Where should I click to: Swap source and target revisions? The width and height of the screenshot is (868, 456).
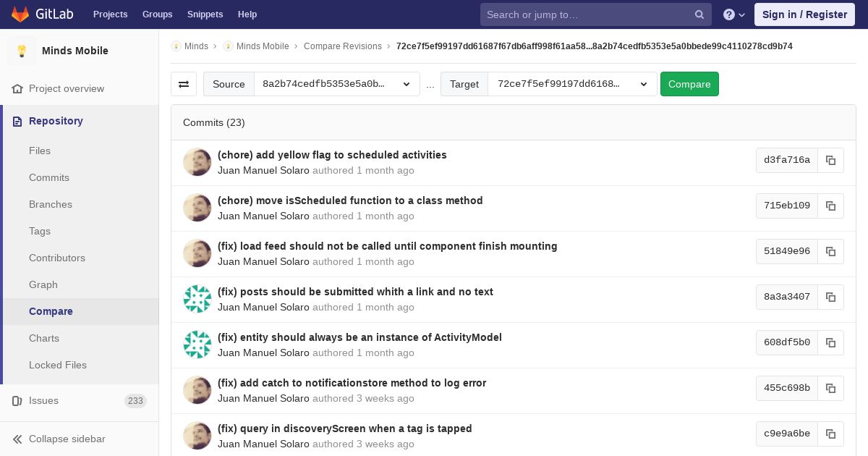(184, 84)
